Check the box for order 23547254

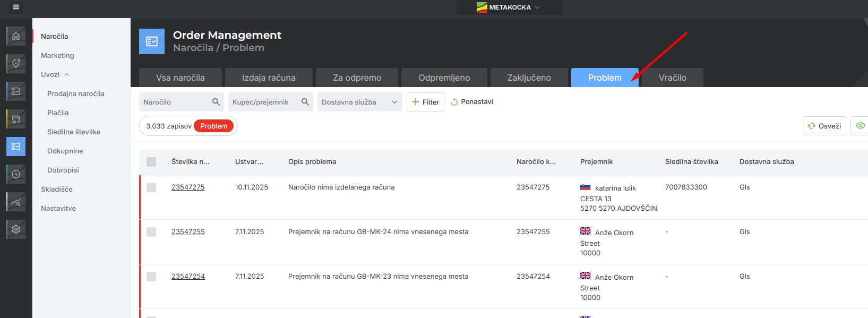click(151, 277)
